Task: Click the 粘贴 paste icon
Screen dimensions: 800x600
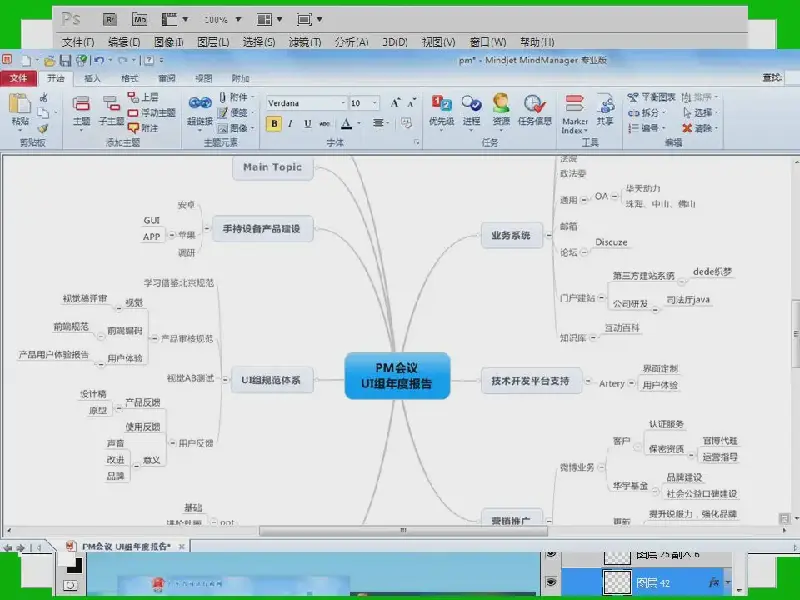Action: pos(19,104)
